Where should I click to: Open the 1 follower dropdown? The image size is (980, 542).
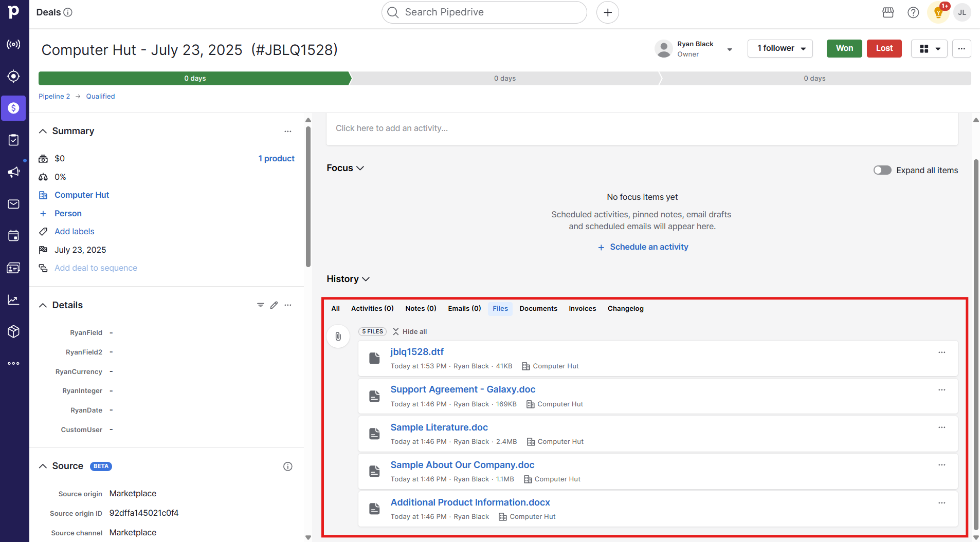click(780, 48)
